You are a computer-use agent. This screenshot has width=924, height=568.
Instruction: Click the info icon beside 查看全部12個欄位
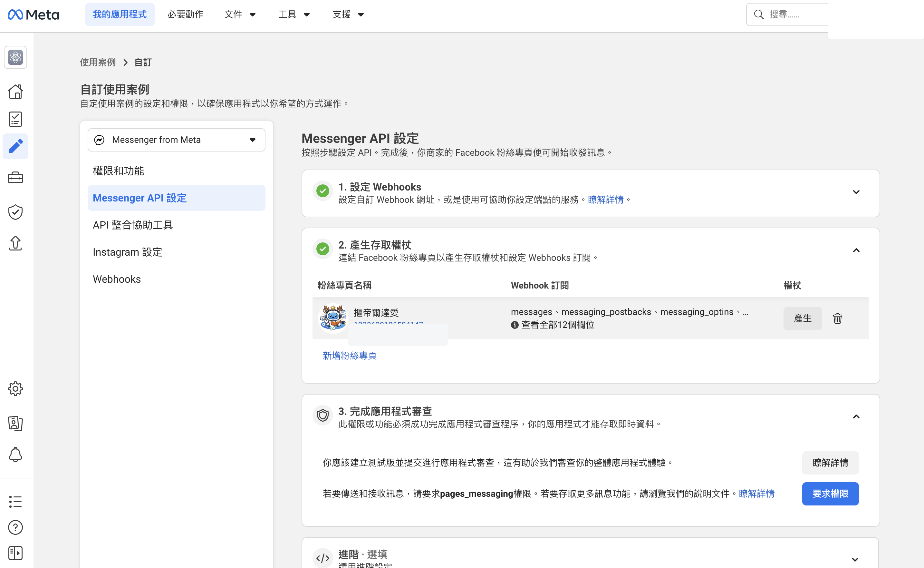click(x=515, y=325)
